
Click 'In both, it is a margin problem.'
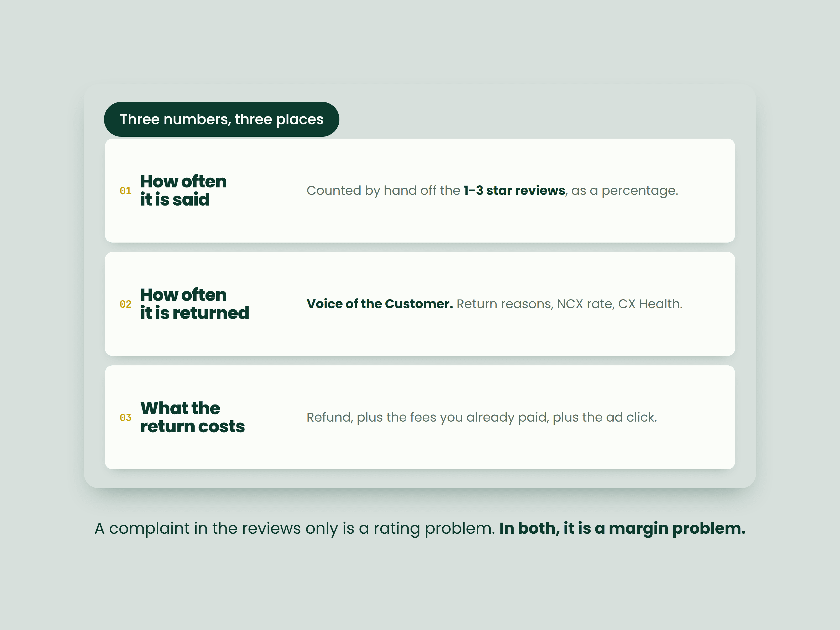[622, 528]
